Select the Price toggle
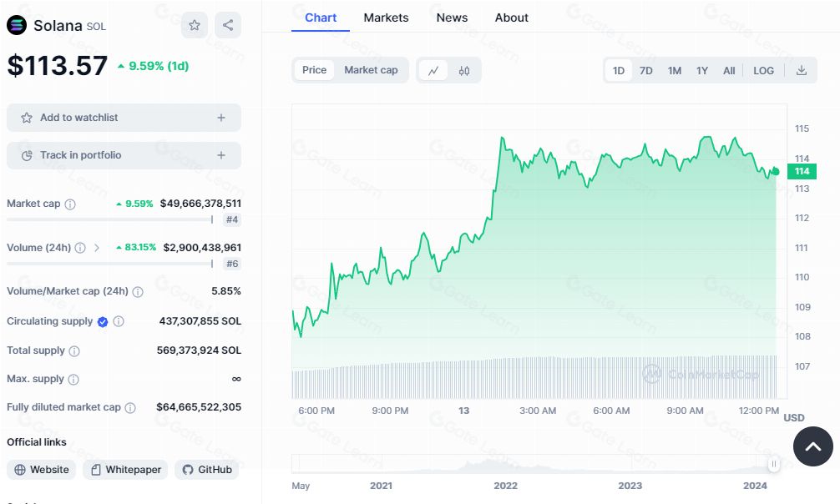 (314, 70)
